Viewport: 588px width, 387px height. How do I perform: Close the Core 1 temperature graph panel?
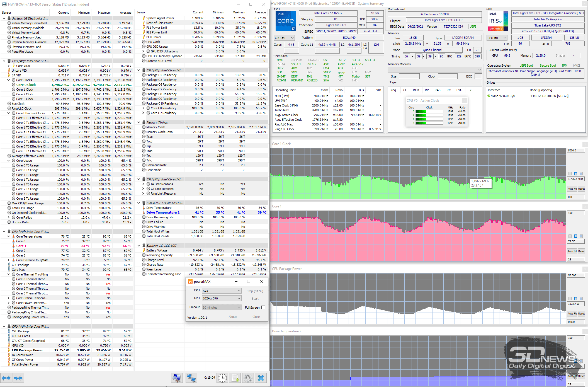click(x=585, y=206)
